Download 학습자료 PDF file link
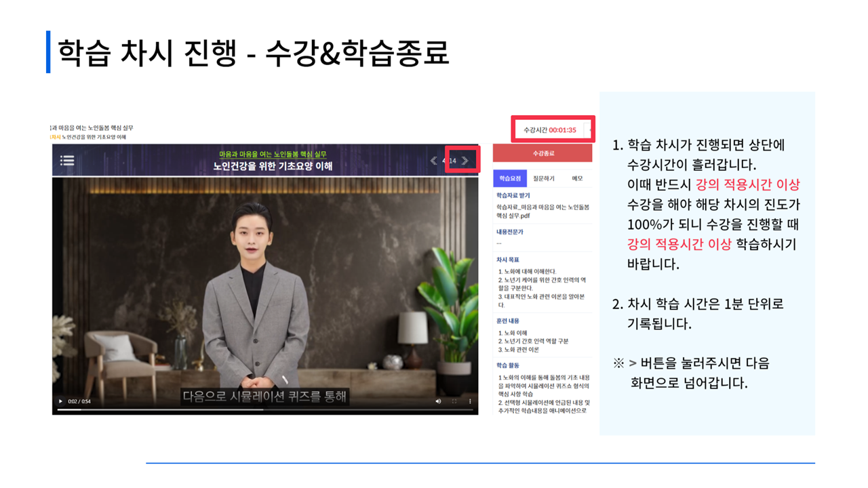 pos(542,211)
